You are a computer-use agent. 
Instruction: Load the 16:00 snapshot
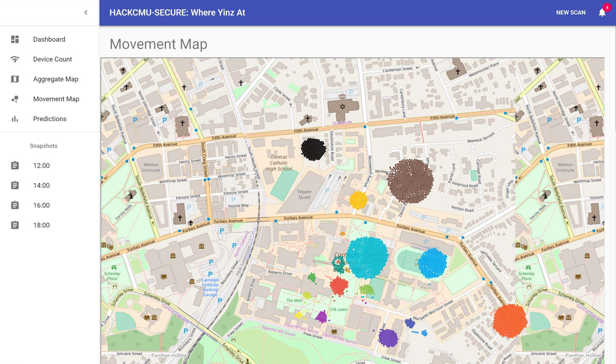point(41,205)
